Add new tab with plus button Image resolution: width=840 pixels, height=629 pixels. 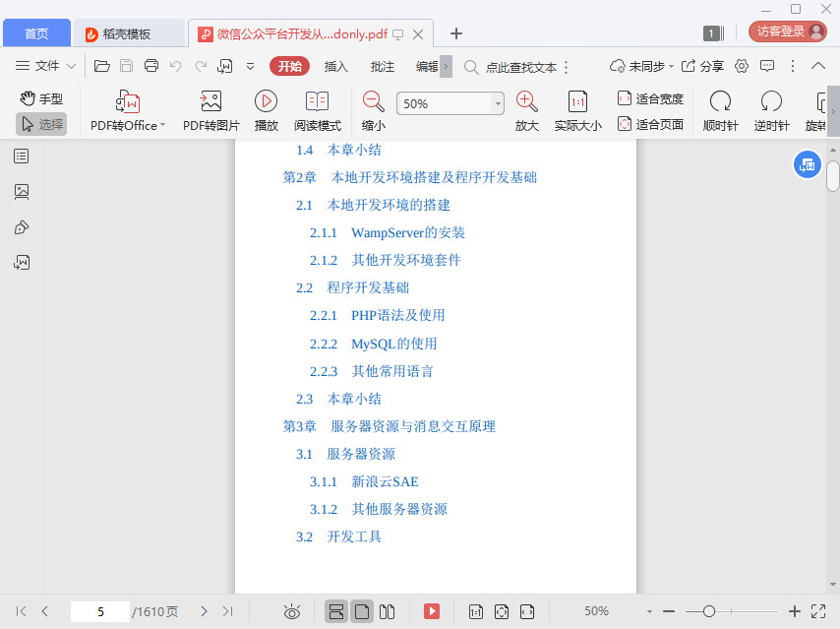click(455, 33)
